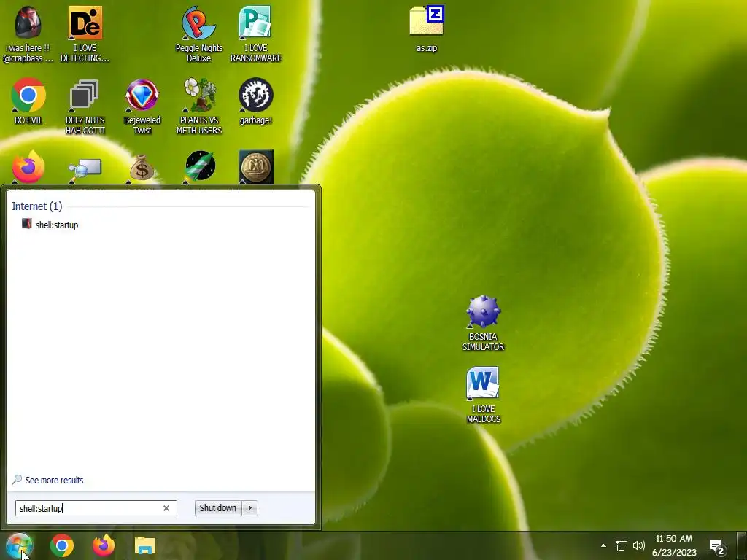Open File Explorer from the taskbar
The width and height of the screenshot is (747, 560).
[x=145, y=545]
